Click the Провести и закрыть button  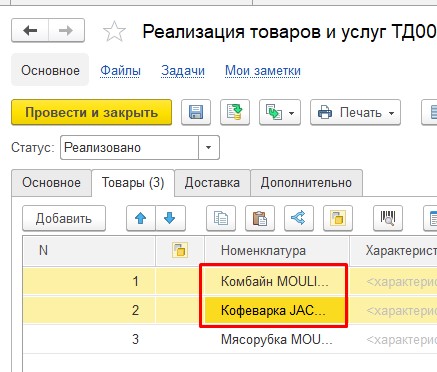click(92, 112)
